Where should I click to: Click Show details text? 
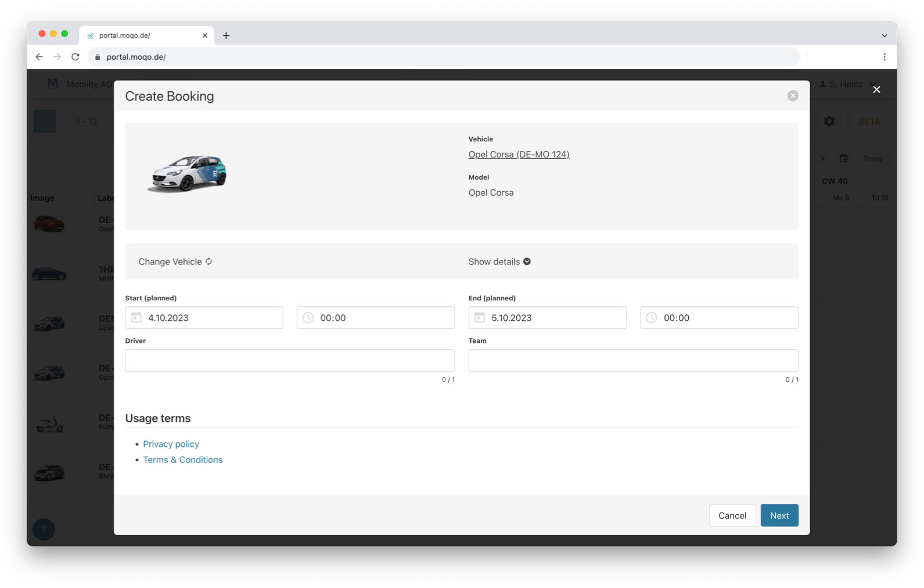pyautogui.click(x=494, y=261)
